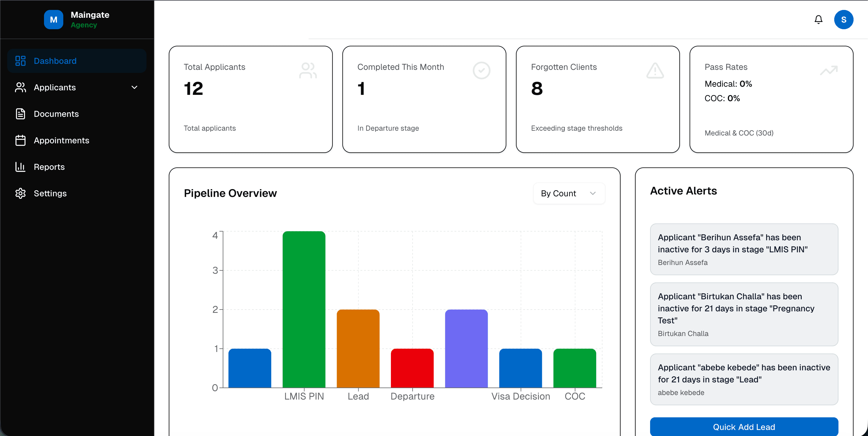868x436 pixels.
Task: Click the COC: 0% pass rate text
Action: pyautogui.click(x=722, y=98)
